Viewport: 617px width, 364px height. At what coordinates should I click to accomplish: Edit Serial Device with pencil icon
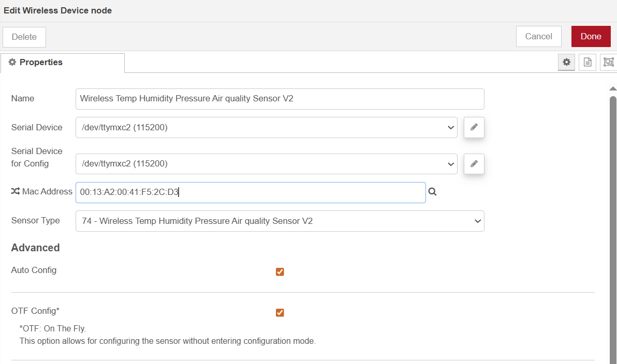click(x=474, y=127)
